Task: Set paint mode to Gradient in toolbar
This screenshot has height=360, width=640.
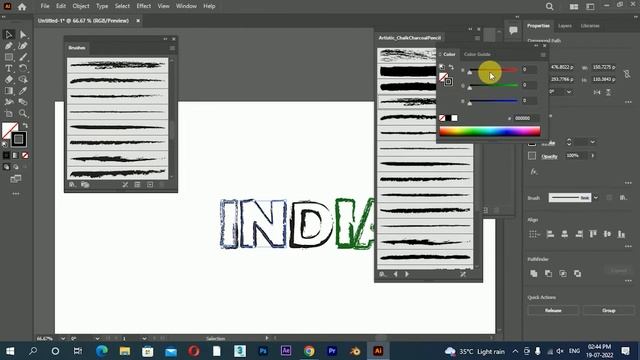Action: pyautogui.click(x=16, y=156)
